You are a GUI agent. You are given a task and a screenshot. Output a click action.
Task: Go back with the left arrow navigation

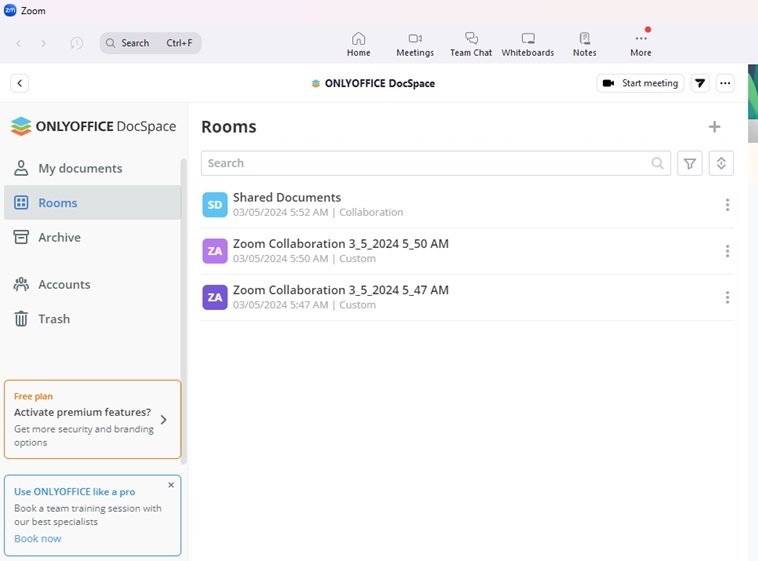18,43
